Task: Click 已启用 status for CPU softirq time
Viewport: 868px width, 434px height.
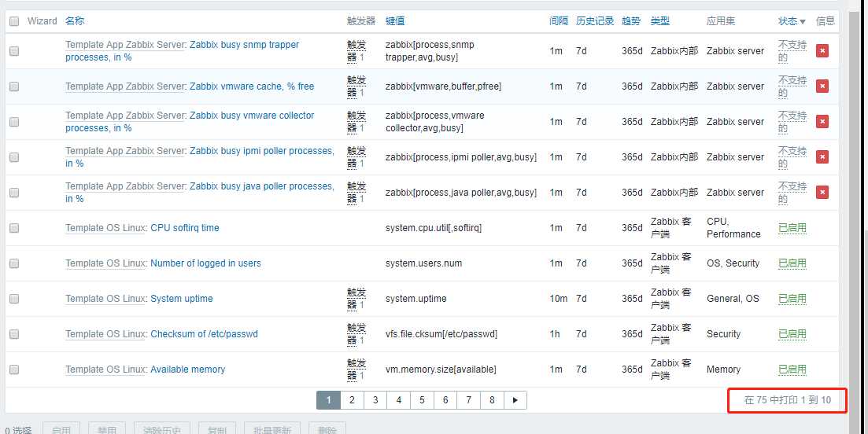Action: click(x=792, y=228)
